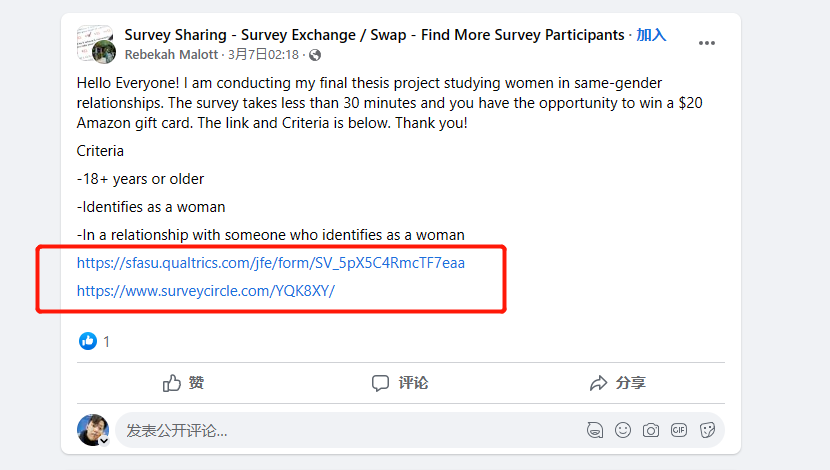Open the three-dot post options menu

click(x=707, y=43)
